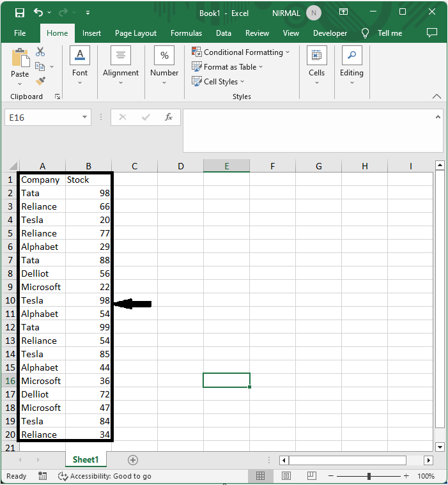
Task: Open Customize Quick Access Toolbar dropdown
Action: (x=88, y=13)
